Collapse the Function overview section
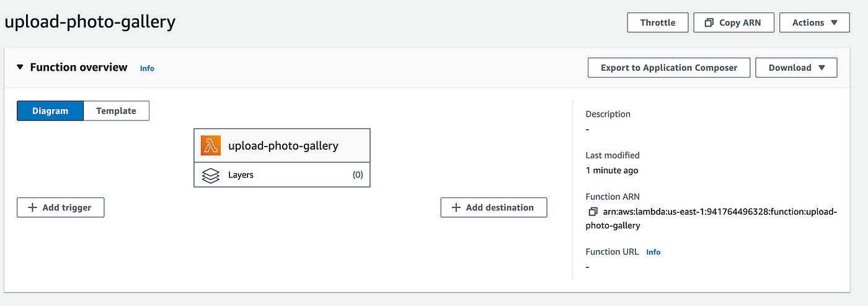This screenshot has width=868, height=306. click(20, 68)
